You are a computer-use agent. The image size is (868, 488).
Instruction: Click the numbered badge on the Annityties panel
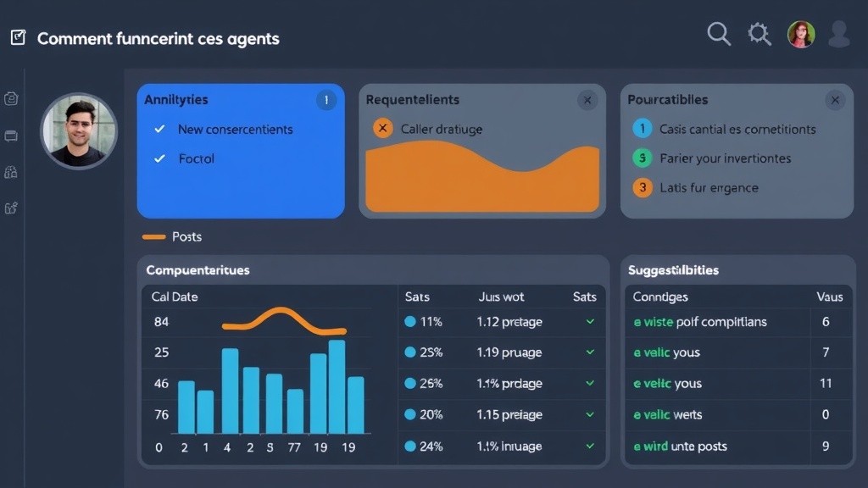coord(326,99)
